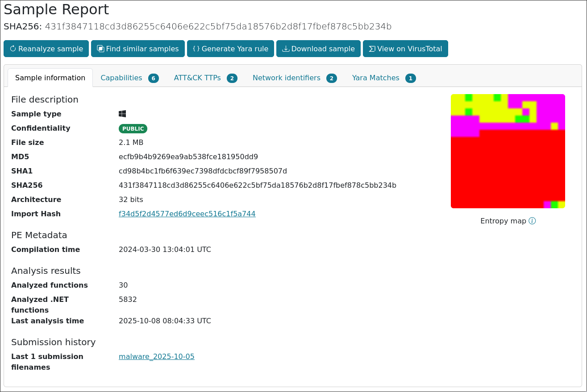Click the VirusTotal sigma icon
Screen dimensions: 587x392
pos(372,49)
